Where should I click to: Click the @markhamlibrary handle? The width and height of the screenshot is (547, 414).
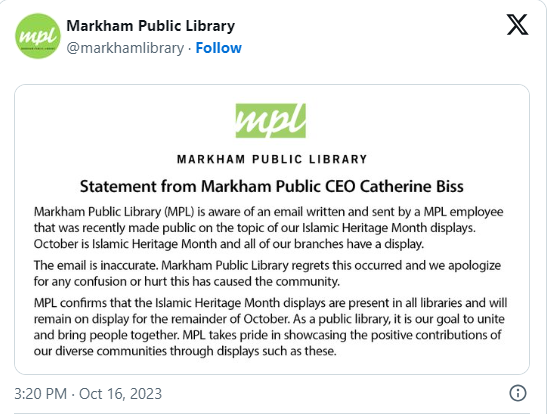[x=125, y=48]
